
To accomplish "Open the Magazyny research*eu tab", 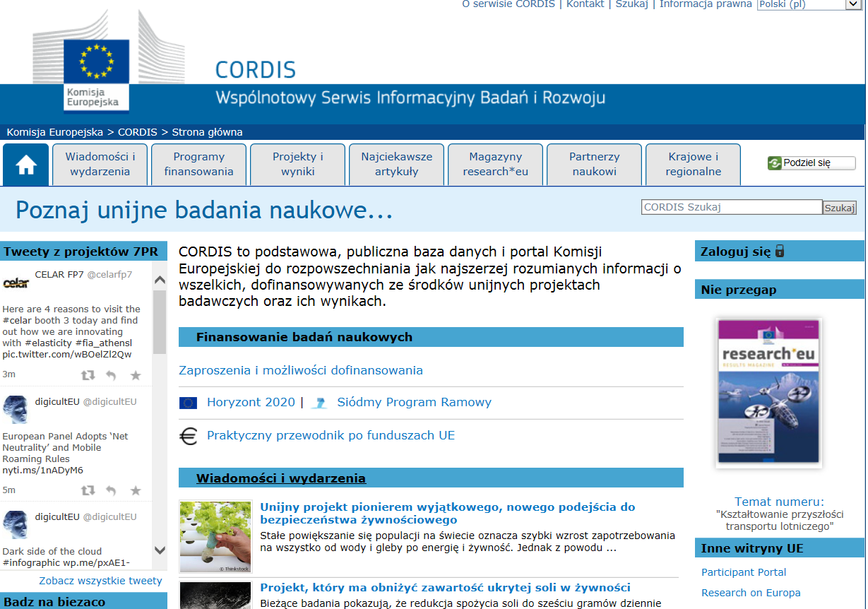I will click(x=496, y=164).
